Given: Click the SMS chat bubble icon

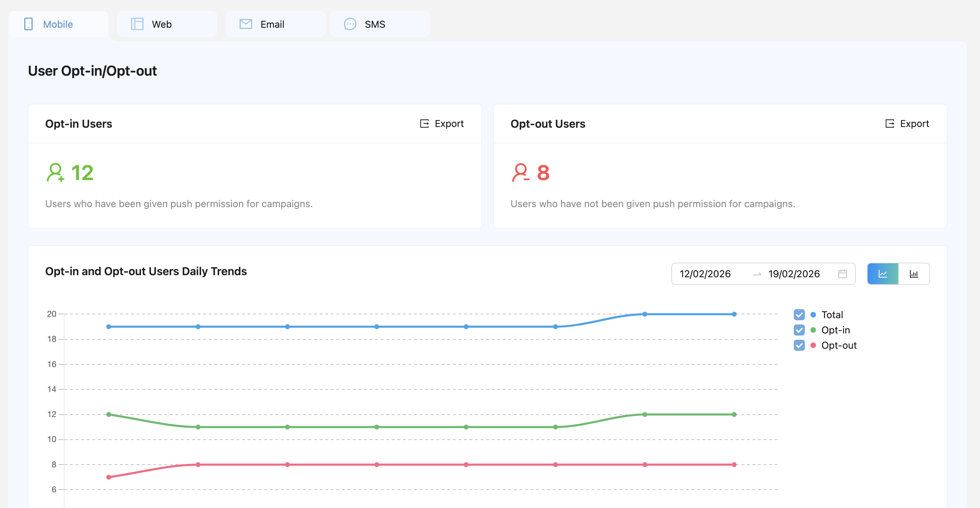Looking at the screenshot, I should 350,24.
